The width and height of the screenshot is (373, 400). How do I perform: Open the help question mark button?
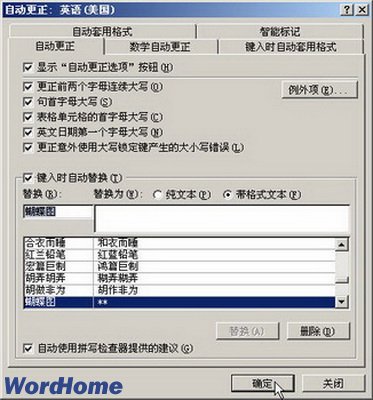tap(347, 10)
